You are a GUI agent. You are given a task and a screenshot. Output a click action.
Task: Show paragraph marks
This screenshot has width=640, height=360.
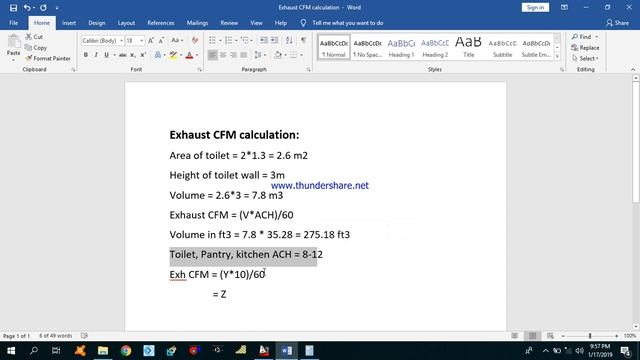pos(303,40)
